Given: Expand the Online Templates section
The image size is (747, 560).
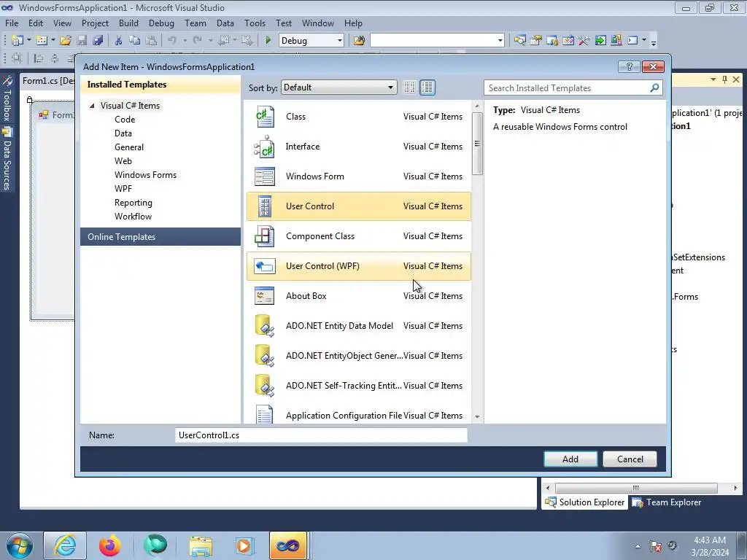Looking at the screenshot, I should [160, 237].
